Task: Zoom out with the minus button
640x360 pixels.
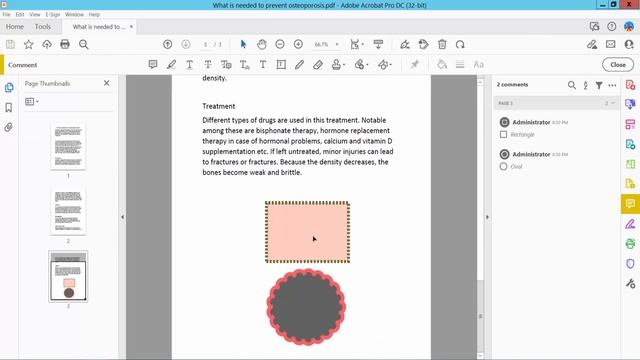Action: 280,44
